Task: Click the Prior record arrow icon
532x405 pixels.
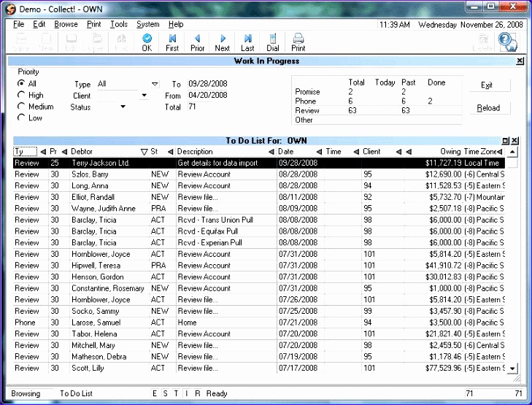Action: (197, 39)
